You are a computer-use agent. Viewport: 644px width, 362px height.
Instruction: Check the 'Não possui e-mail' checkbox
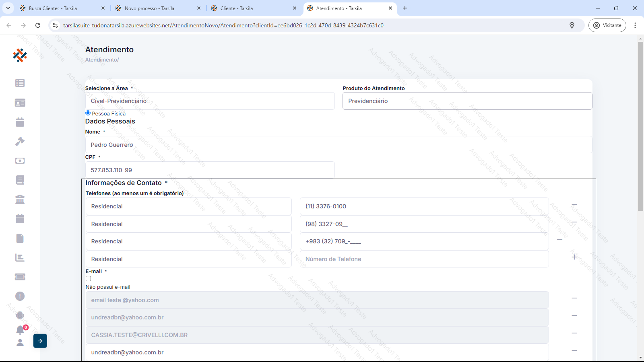point(88,278)
